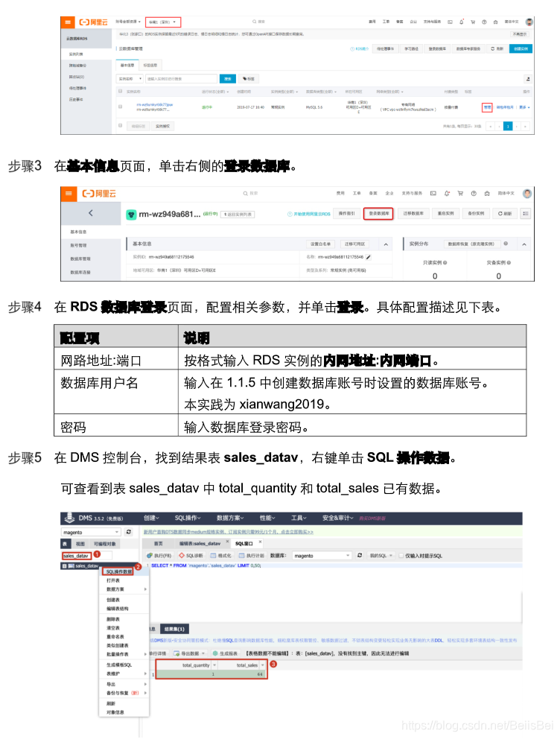Open the magento schema dropdown in the DMS sidebar
The width and height of the screenshot is (560, 739).
click(92, 532)
